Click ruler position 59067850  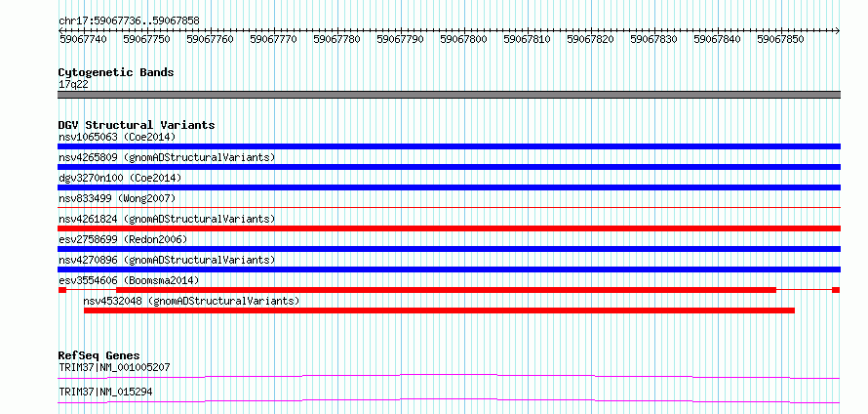[780, 39]
